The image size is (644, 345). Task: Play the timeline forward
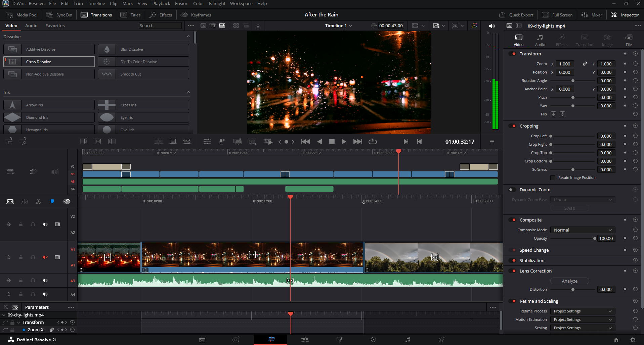click(x=344, y=142)
